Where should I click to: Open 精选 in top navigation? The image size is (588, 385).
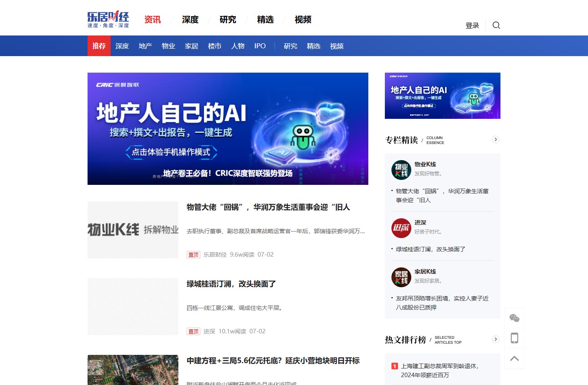266,19
